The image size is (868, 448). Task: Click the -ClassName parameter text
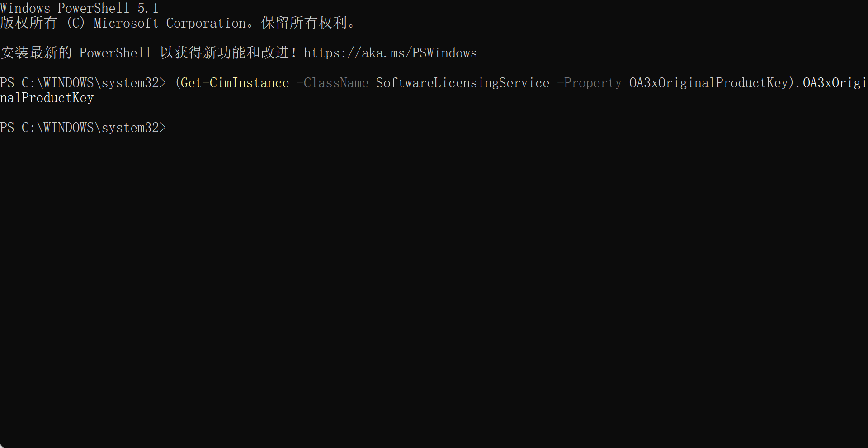tap(332, 83)
